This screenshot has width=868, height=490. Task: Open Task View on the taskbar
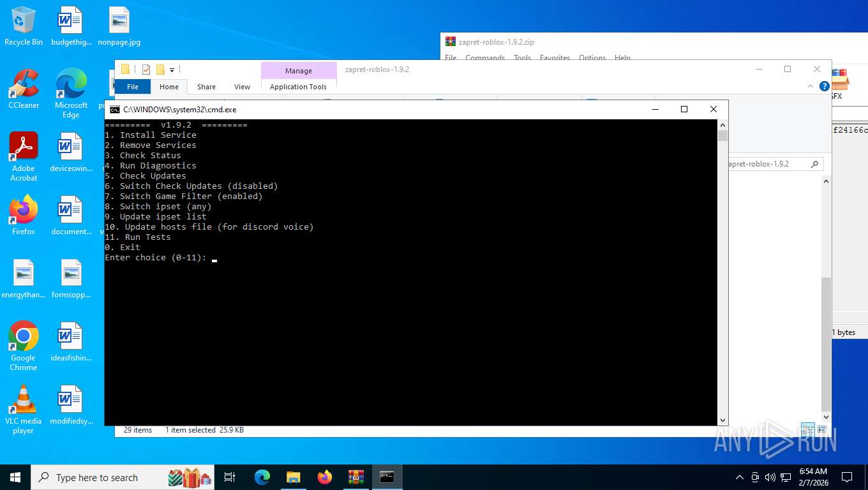click(x=230, y=477)
